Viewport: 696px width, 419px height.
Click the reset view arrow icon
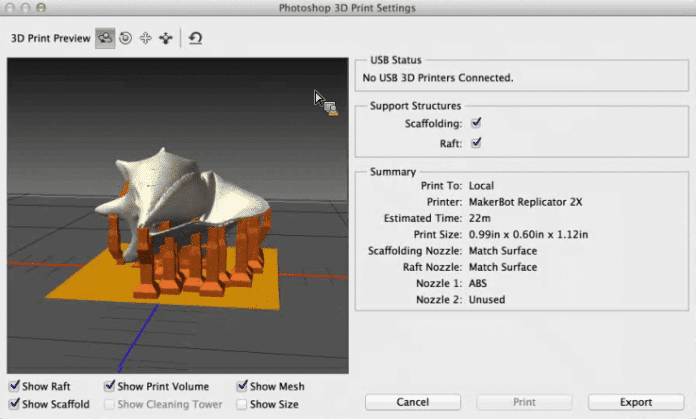coord(195,38)
